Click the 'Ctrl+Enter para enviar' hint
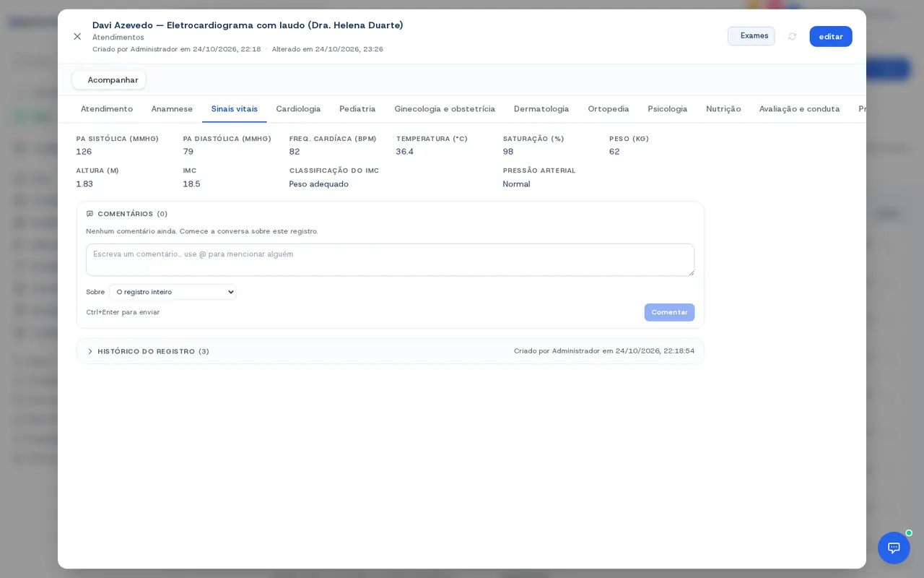This screenshot has height=578, width=924. [x=123, y=312]
